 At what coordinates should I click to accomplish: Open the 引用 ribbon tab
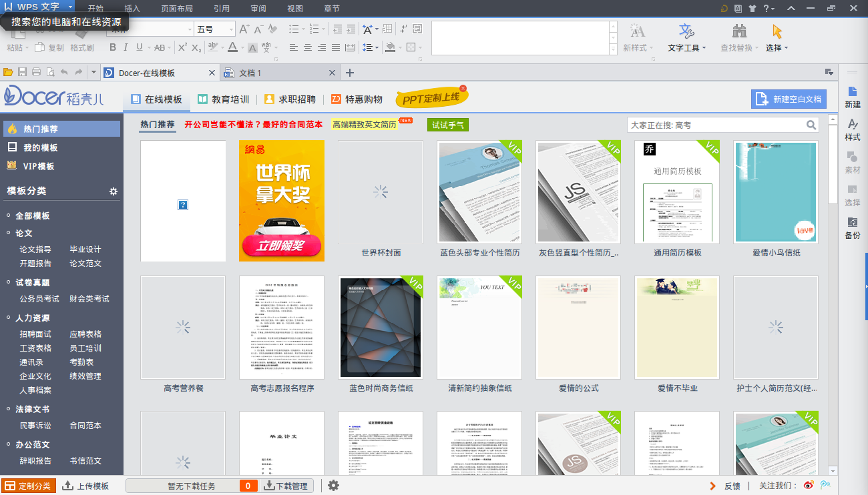coord(222,9)
